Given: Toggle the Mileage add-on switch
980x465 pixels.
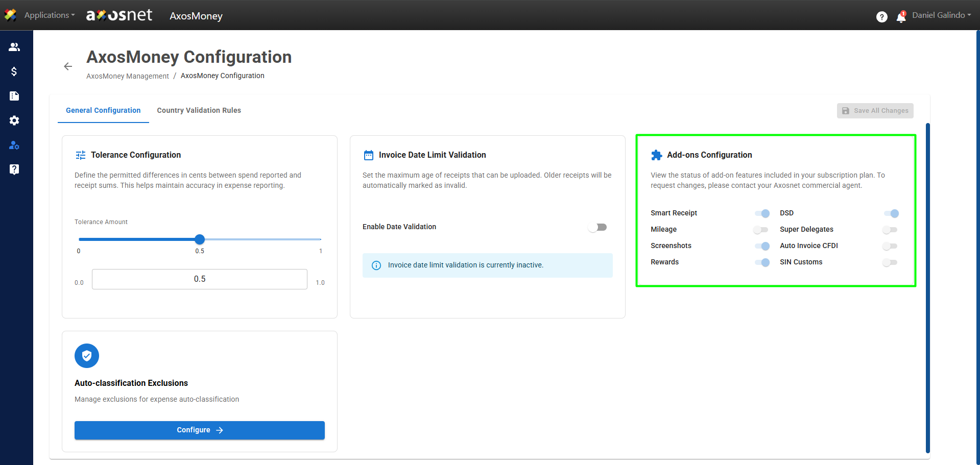Looking at the screenshot, I should click(761, 230).
